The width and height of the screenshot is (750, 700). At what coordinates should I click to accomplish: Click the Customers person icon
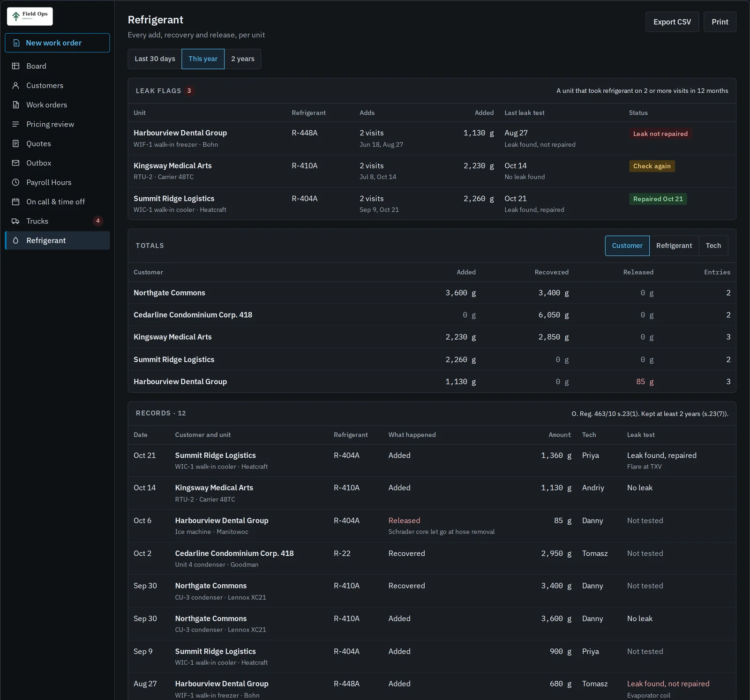pos(15,85)
